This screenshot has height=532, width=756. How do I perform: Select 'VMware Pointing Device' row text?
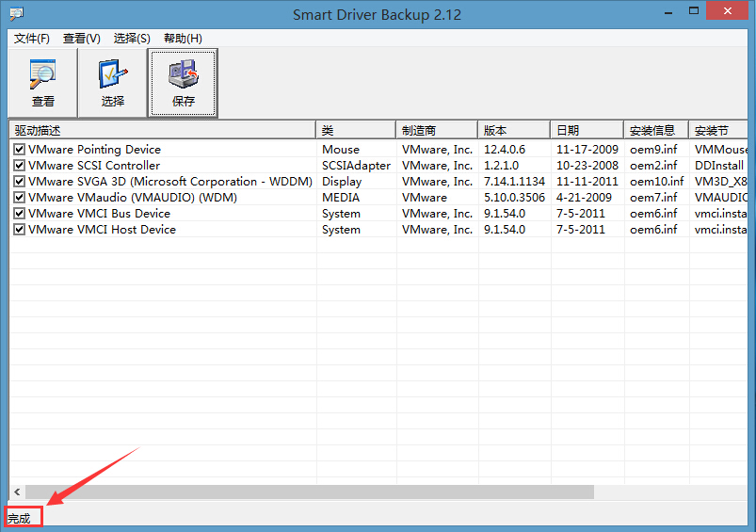[94, 150]
